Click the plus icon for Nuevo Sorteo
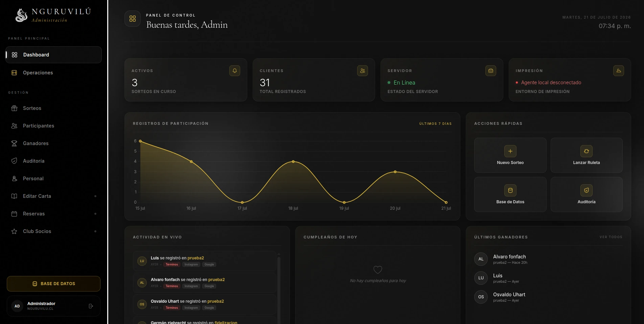The image size is (644, 324). point(510,151)
